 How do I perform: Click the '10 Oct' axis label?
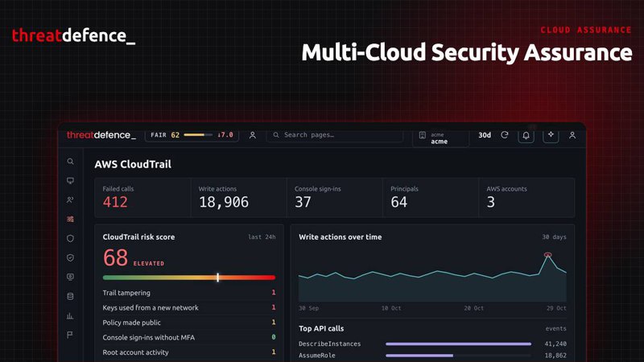coord(391,308)
